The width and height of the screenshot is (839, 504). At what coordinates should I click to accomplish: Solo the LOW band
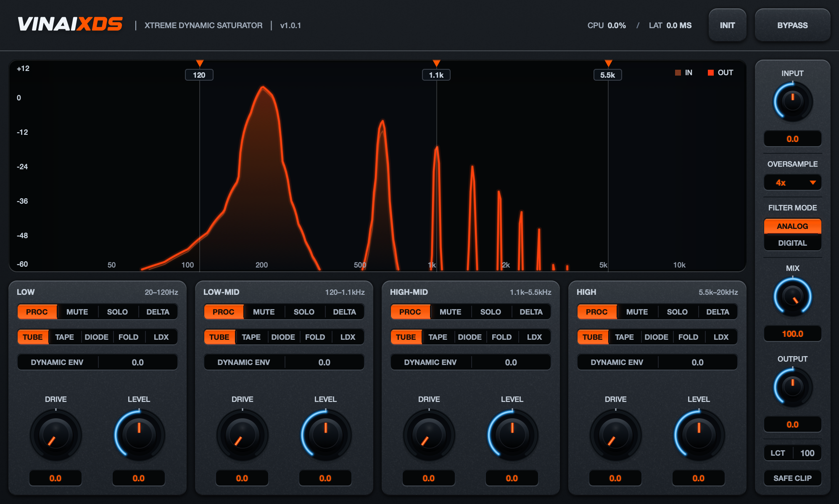117,312
